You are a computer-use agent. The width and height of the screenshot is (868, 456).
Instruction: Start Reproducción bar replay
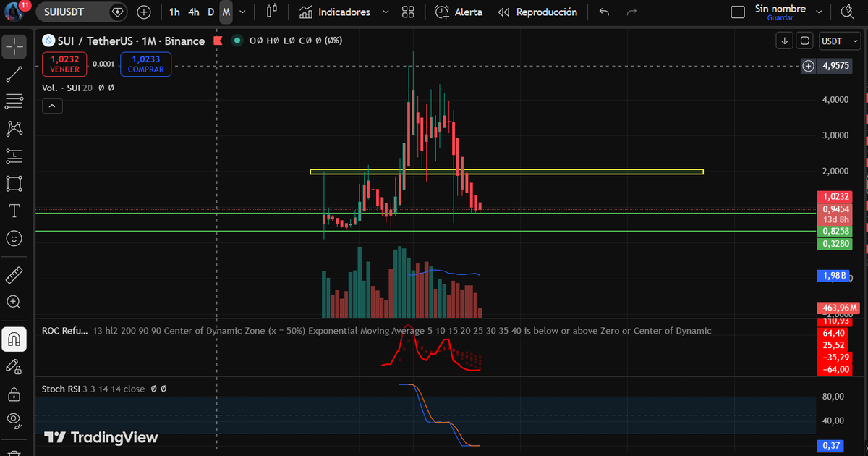pyautogui.click(x=537, y=12)
